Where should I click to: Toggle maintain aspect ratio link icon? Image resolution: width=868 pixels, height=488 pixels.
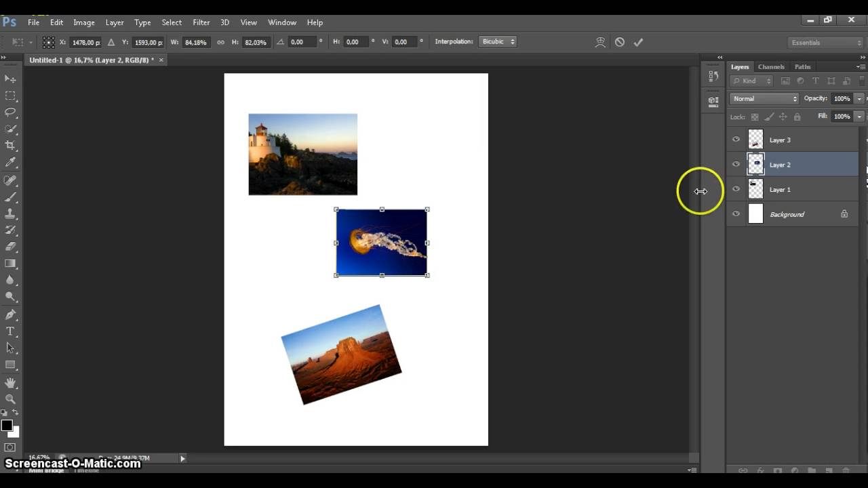(x=220, y=42)
